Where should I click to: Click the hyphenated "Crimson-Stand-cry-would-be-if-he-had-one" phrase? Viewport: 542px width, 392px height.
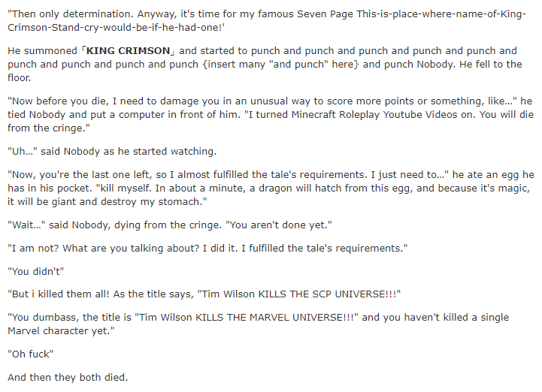(x=114, y=27)
